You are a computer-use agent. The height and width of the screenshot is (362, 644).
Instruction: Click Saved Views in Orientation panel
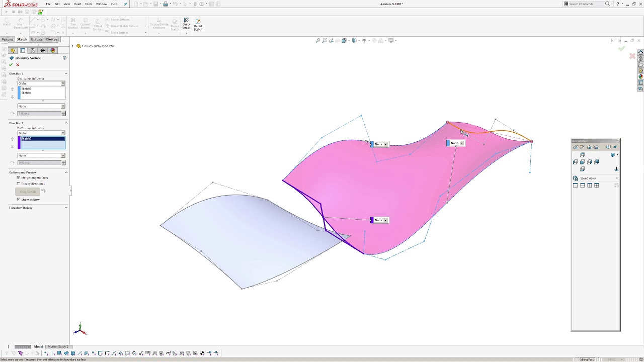(588, 178)
